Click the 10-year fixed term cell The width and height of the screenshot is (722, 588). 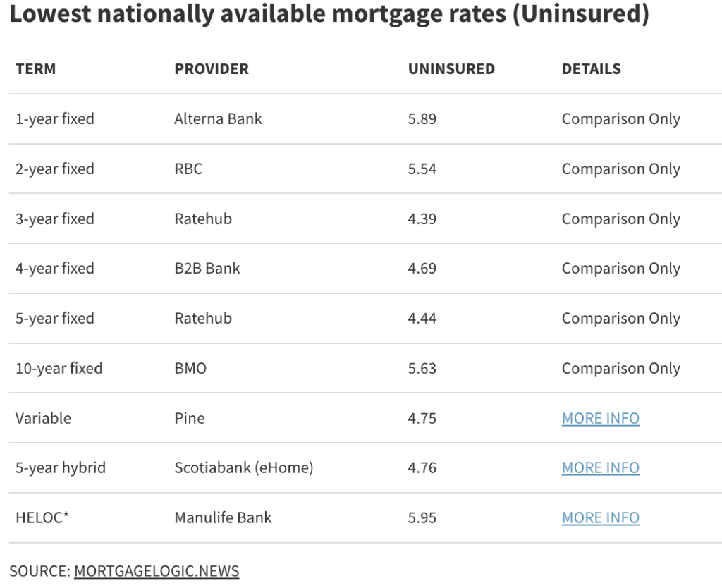[x=59, y=368]
